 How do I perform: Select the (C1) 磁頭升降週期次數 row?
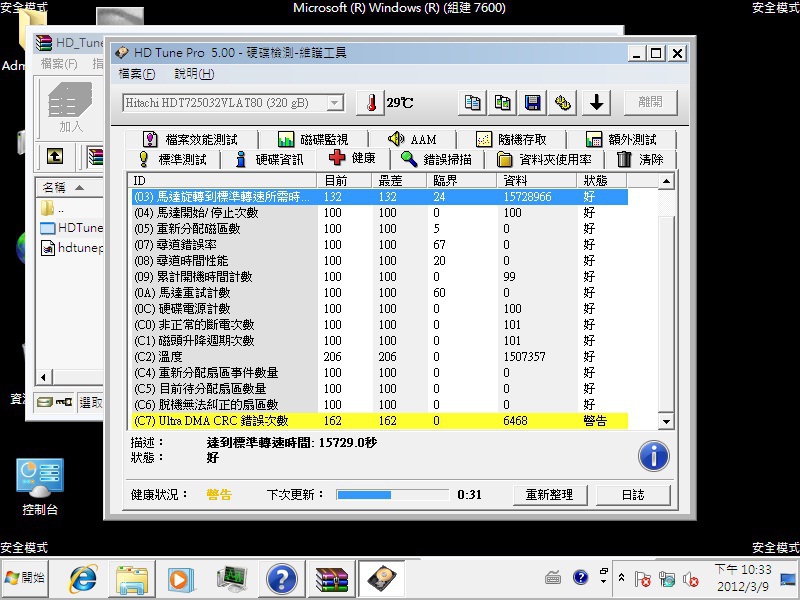[380, 340]
